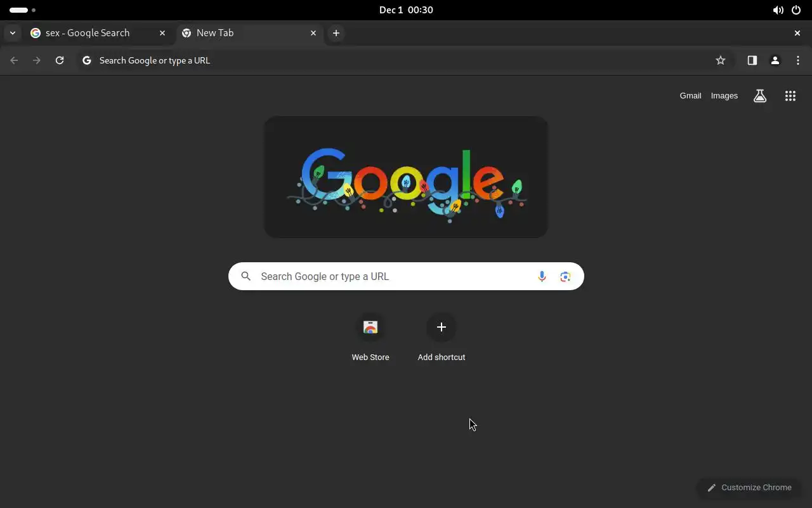Open the tab search dropdown arrow
The width and height of the screenshot is (812, 508).
(x=13, y=33)
